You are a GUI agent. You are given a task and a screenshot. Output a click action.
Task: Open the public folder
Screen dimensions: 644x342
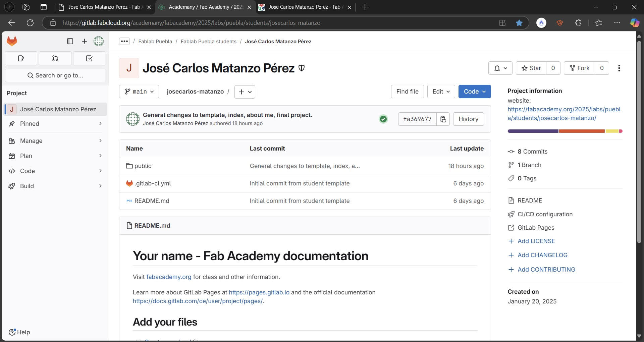143,166
